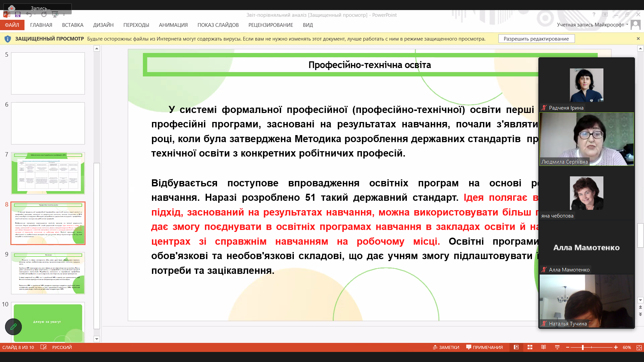The height and width of the screenshot is (362, 644).
Task: Click the red paragraph text on slide
Action: 345,220
